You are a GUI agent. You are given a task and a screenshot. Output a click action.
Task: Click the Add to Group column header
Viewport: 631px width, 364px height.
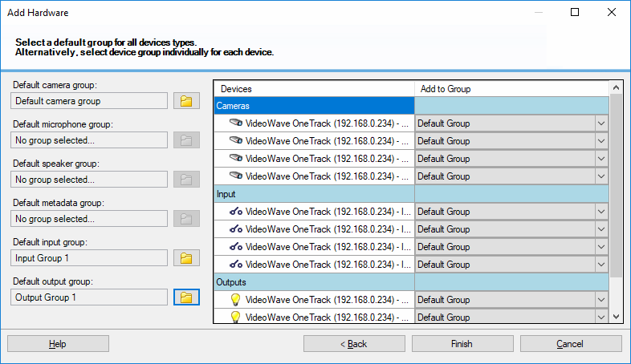(x=511, y=89)
